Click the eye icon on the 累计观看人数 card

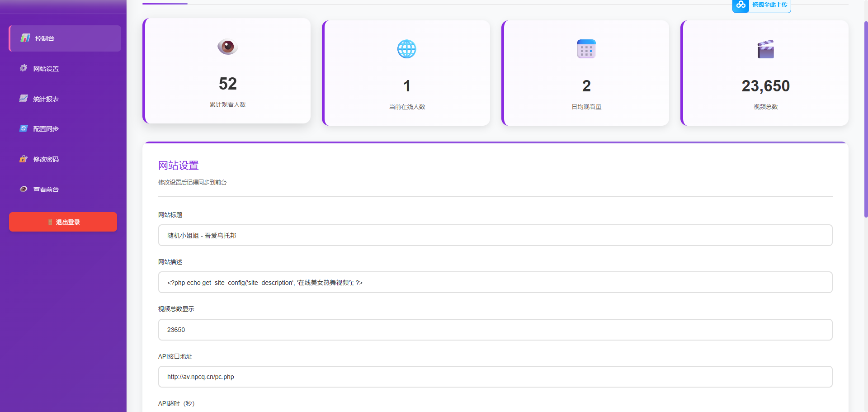(x=227, y=47)
